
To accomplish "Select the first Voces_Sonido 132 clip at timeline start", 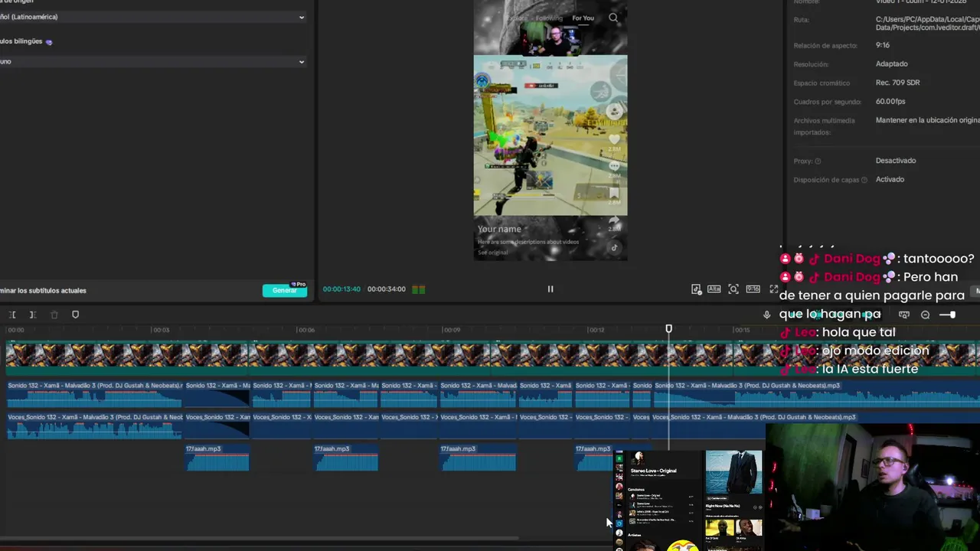I will [95, 426].
